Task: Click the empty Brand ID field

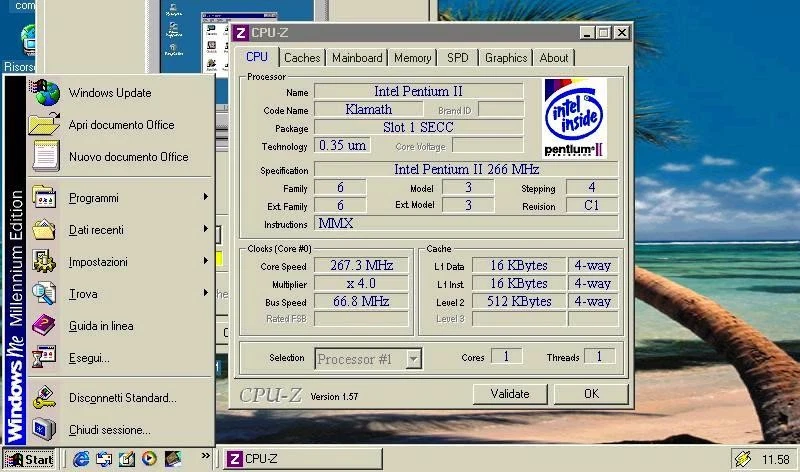Action: 501,109
